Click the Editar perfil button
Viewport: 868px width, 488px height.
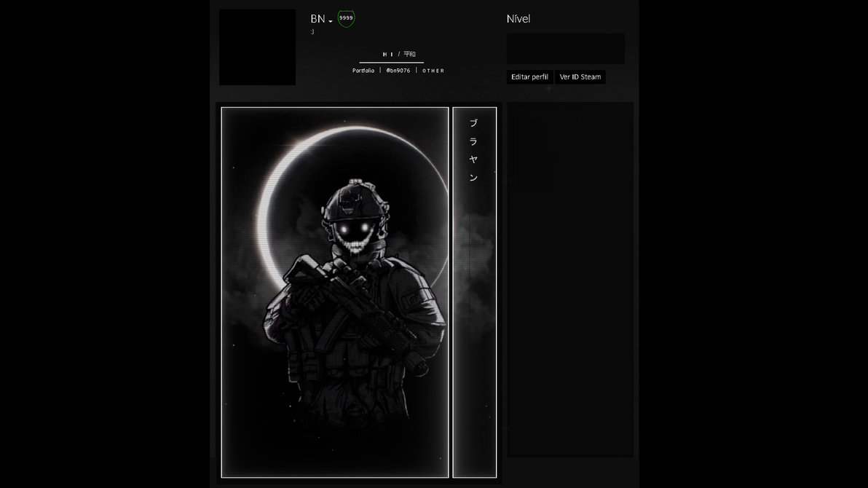529,77
